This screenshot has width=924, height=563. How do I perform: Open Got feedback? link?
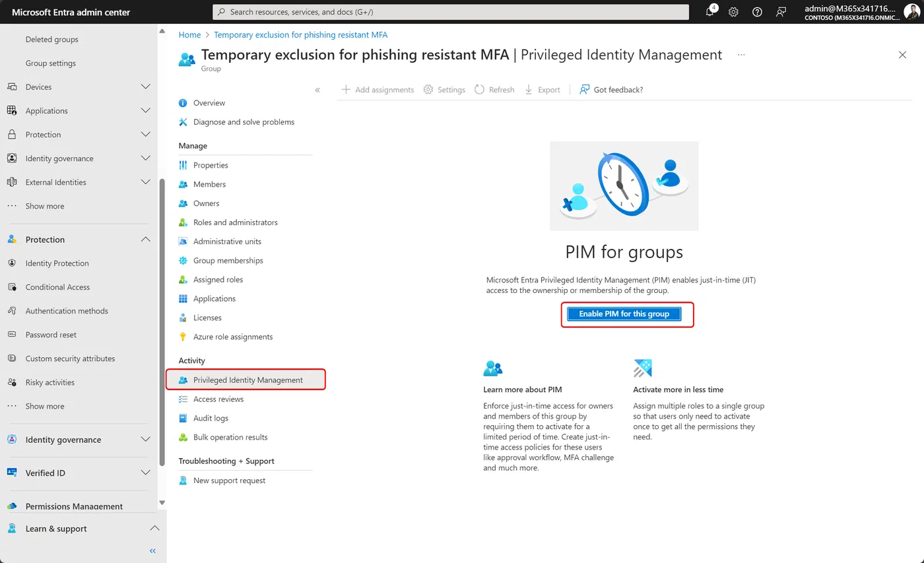(611, 90)
